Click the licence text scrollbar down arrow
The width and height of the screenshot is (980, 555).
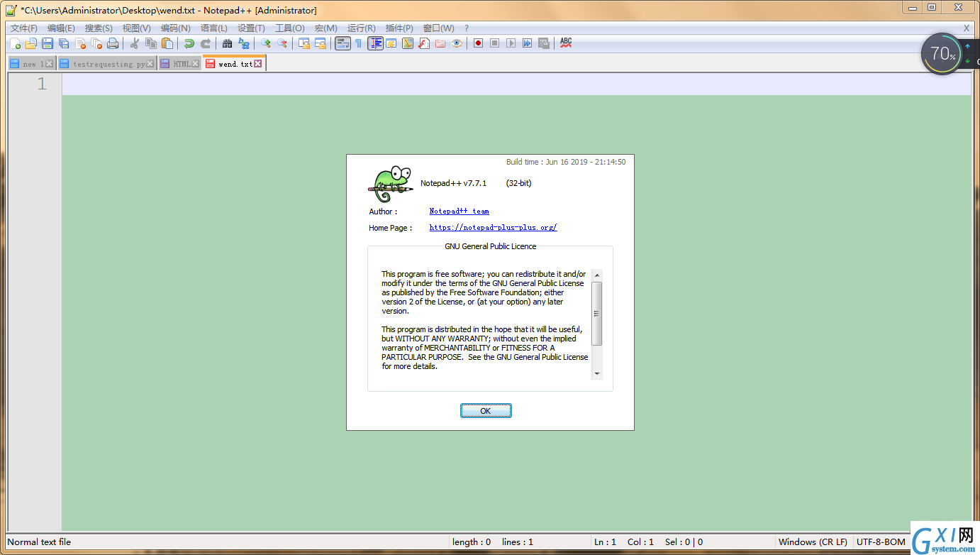[597, 374]
